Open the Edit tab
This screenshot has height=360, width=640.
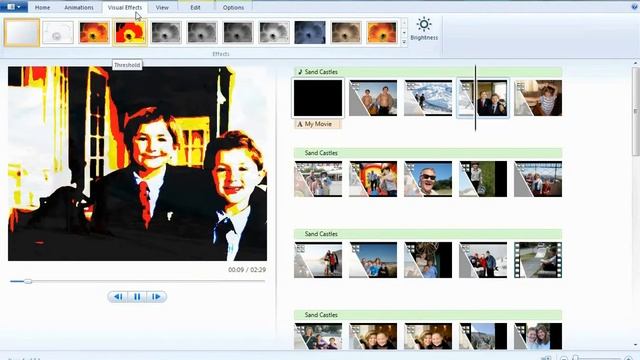tap(195, 7)
